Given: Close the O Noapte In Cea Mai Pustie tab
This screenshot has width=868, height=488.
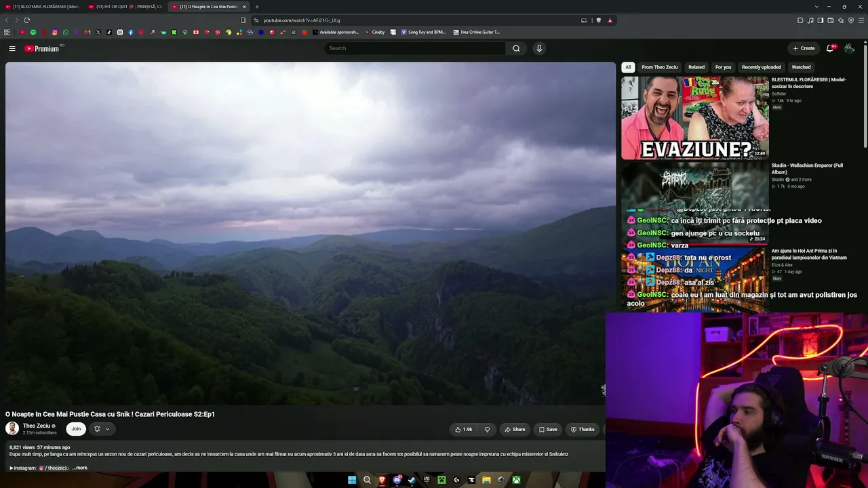Looking at the screenshot, I should pos(245,7).
